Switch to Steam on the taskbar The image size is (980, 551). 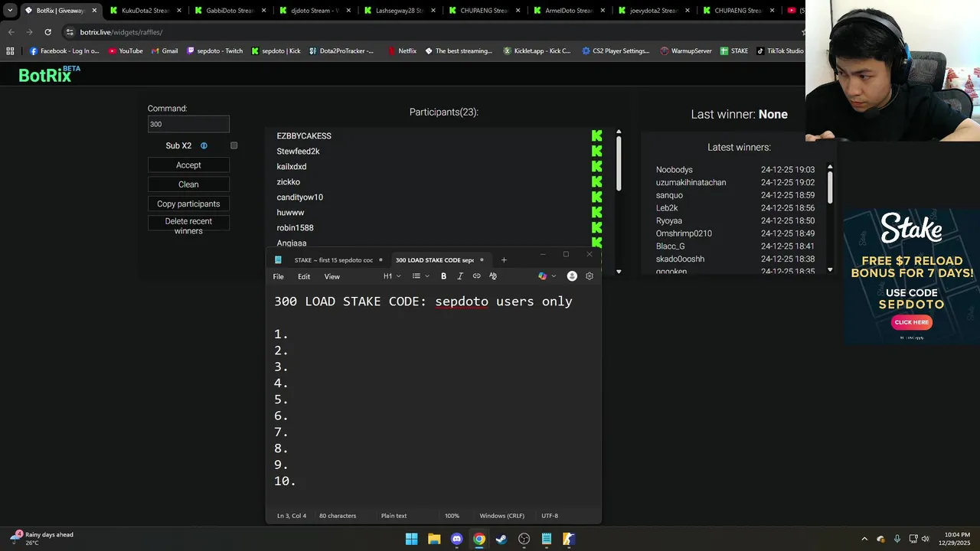coord(501,539)
